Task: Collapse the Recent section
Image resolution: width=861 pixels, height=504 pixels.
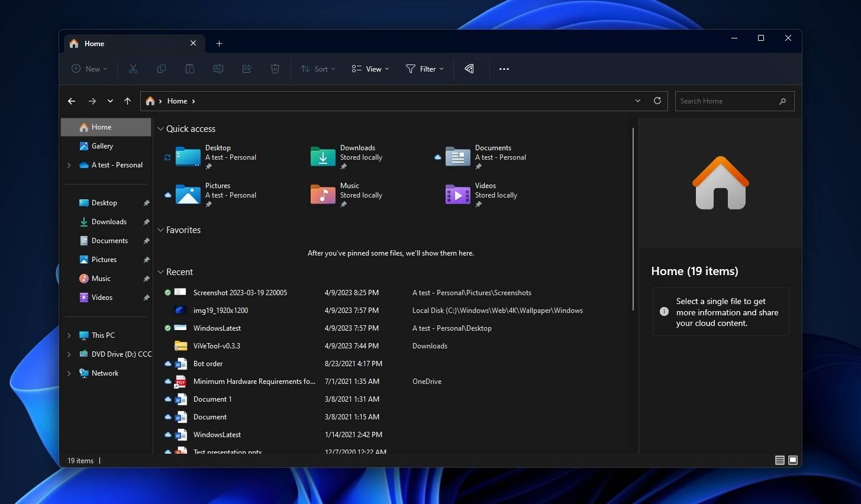Action: (160, 272)
